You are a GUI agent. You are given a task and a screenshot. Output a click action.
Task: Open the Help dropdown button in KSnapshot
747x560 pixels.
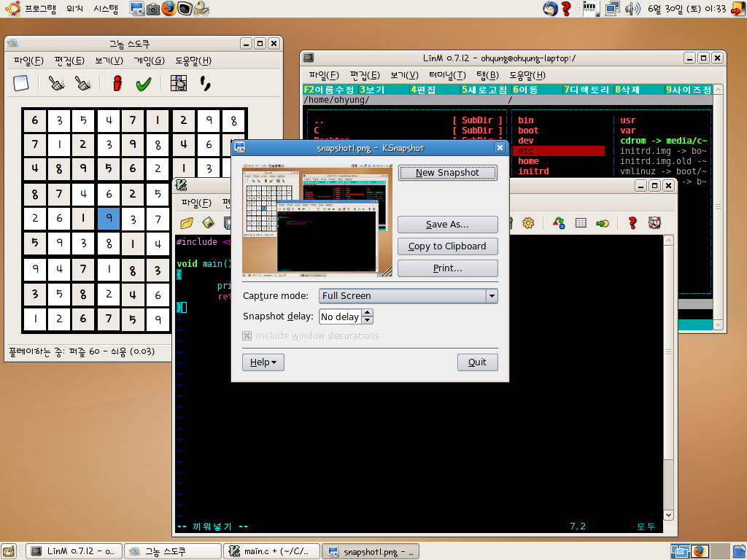click(x=263, y=362)
